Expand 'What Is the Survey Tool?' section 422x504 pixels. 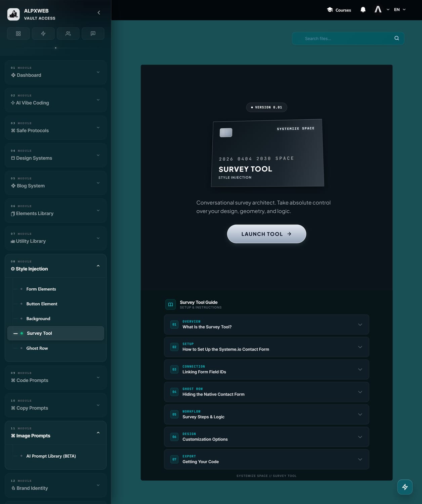[266, 325]
